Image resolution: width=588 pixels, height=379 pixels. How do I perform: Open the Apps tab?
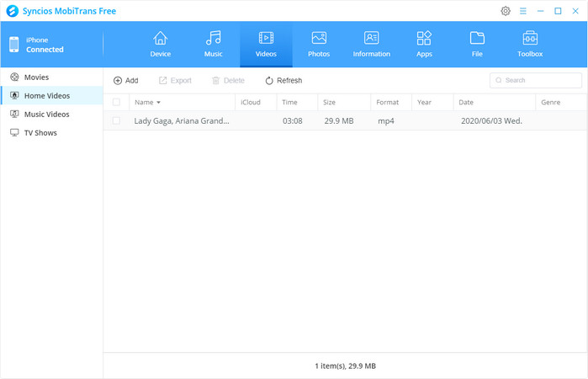coord(424,45)
